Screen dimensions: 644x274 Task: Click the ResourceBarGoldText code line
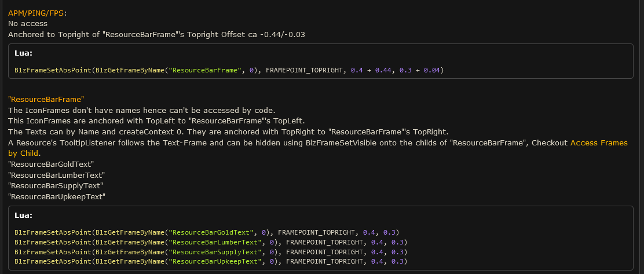click(207, 232)
